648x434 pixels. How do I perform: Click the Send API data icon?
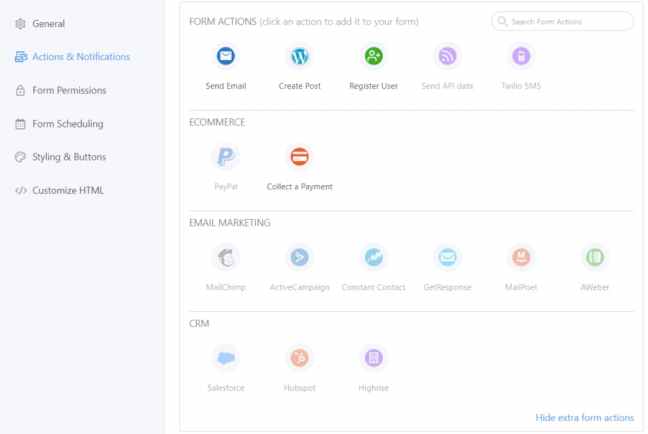tap(448, 57)
